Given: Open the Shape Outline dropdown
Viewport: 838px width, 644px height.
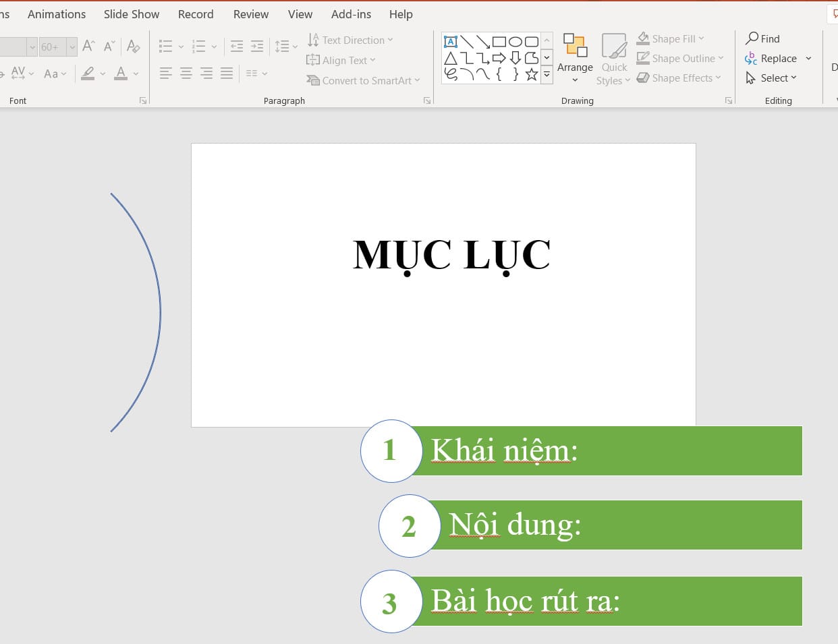Looking at the screenshot, I should pos(680,58).
